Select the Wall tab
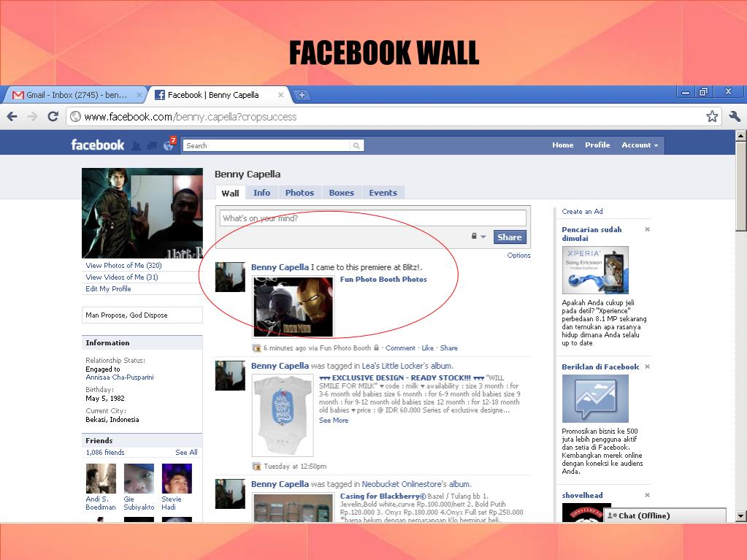747x560 pixels. coord(230,193)
